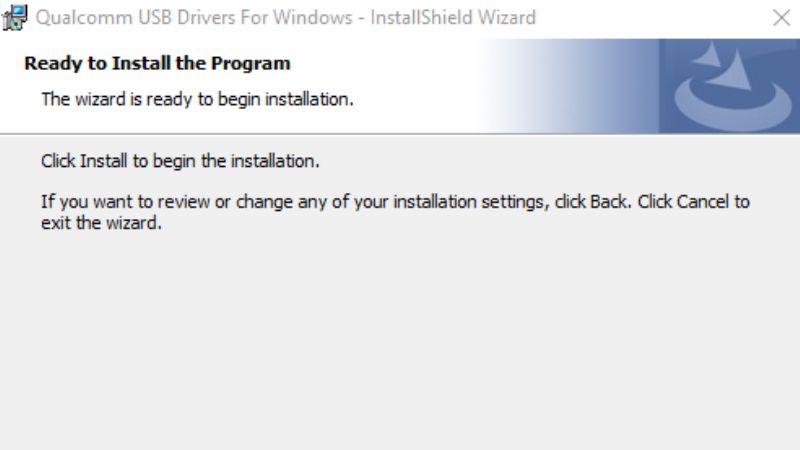The width and height of the screenshot is (800, 450).
Task: Click the word 'Cancel' in the paragraph
Action: coord(703,202)
